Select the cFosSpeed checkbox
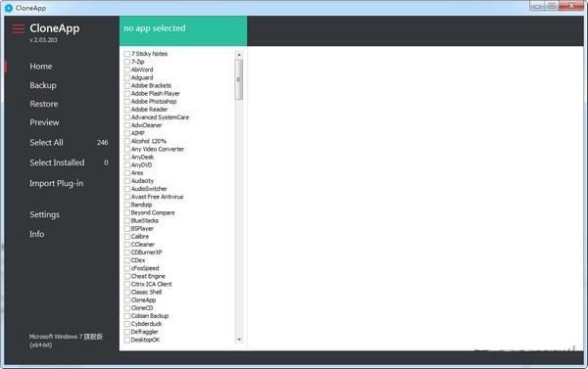 pos(127,268)
